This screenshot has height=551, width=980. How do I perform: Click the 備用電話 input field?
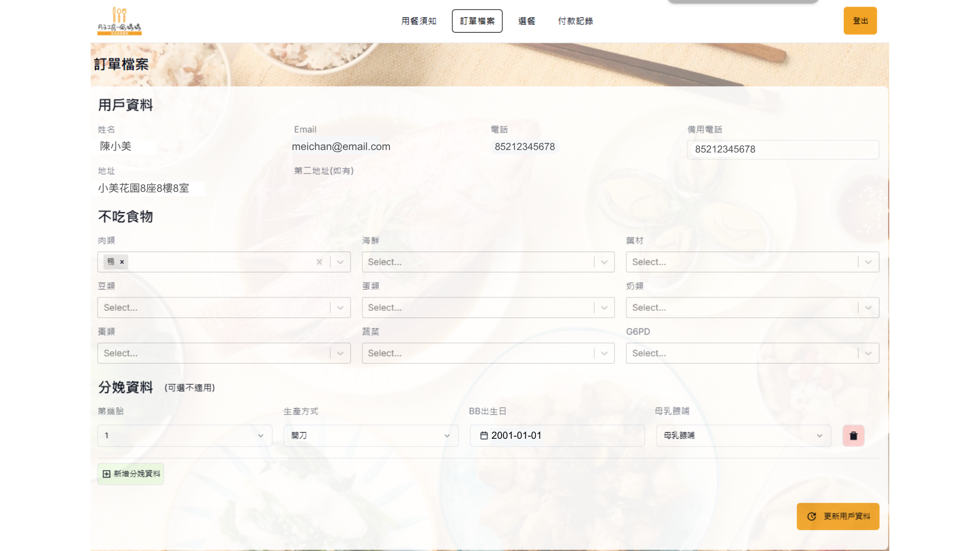pos(782,149)
